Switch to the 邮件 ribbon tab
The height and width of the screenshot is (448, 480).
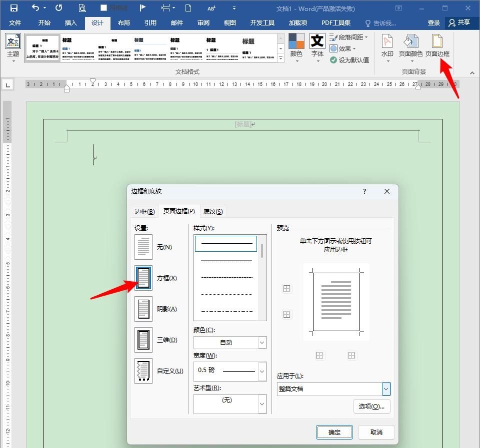point(176,22)
